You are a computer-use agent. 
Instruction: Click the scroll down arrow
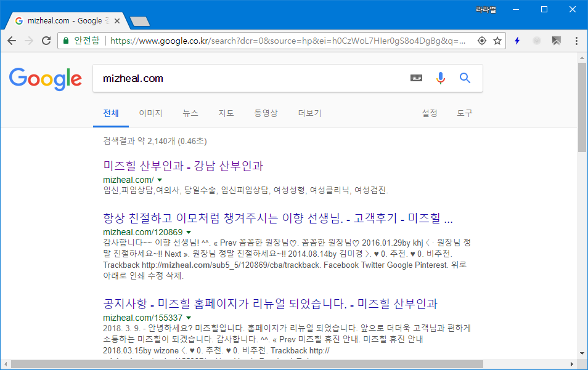point(582,353)
